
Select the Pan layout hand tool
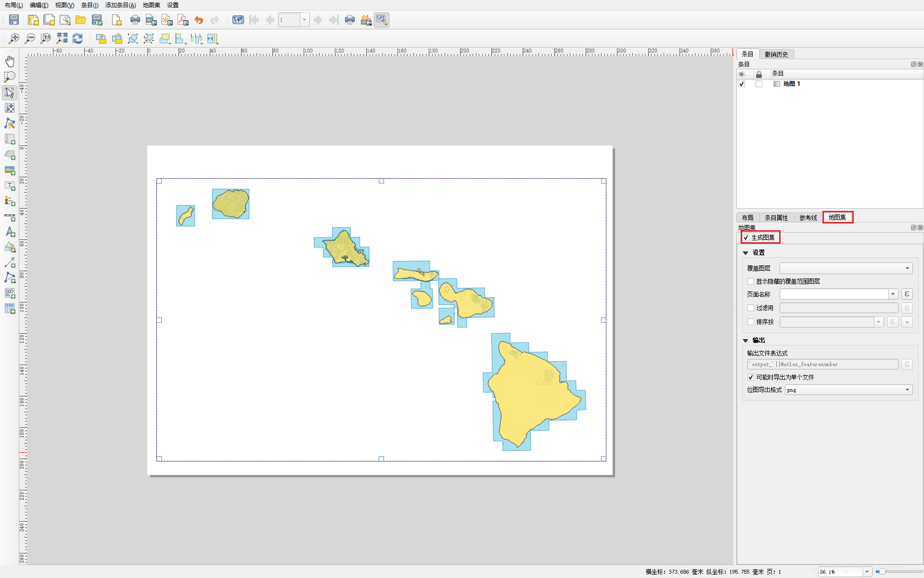[10, 61]
